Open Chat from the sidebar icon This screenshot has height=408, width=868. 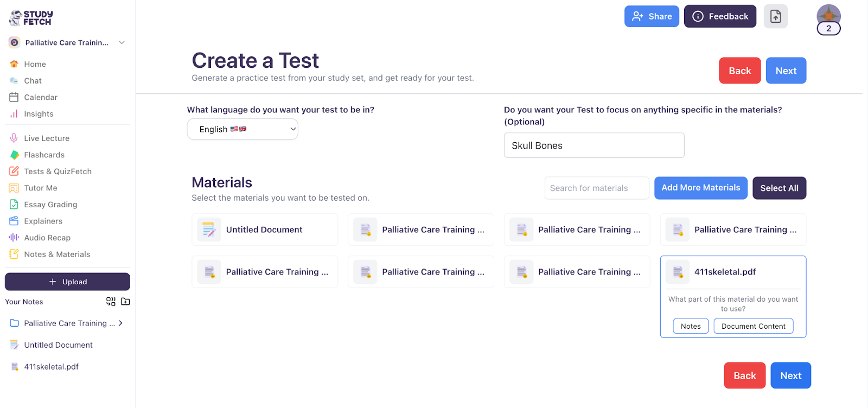point(13,80)
